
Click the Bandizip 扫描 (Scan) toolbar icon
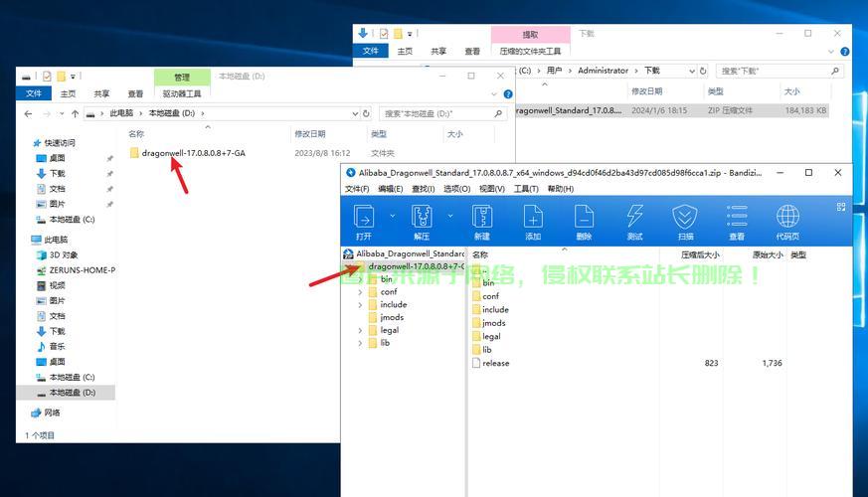tap(685, 222)
